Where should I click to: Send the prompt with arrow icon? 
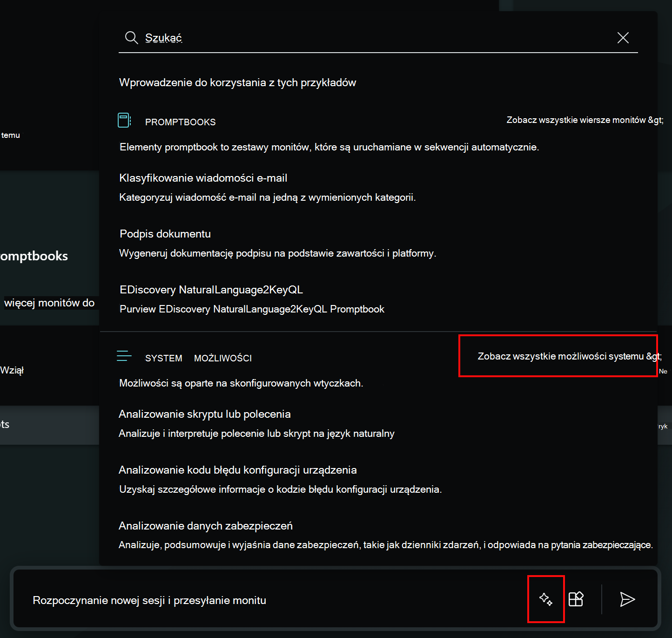pos(627,599)
